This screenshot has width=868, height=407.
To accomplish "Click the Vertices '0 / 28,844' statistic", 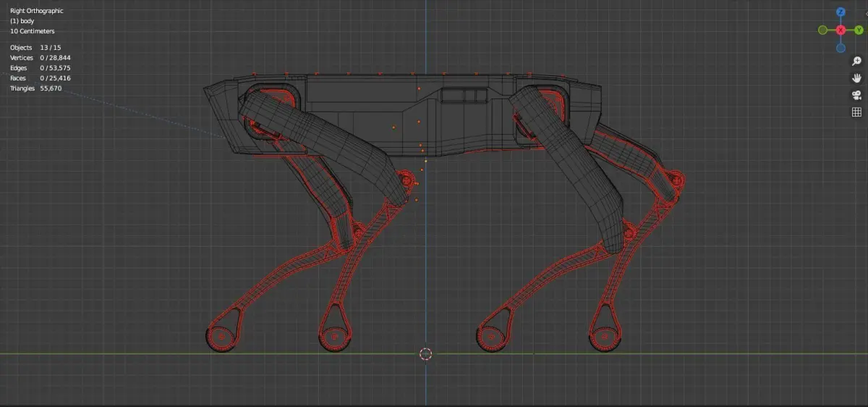I will 55,57.
